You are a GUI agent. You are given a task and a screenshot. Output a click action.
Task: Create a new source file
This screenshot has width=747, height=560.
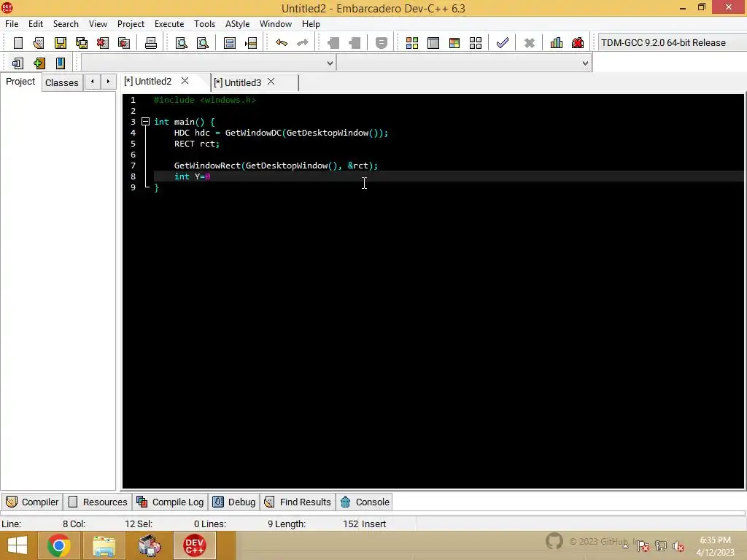(18, 43)
